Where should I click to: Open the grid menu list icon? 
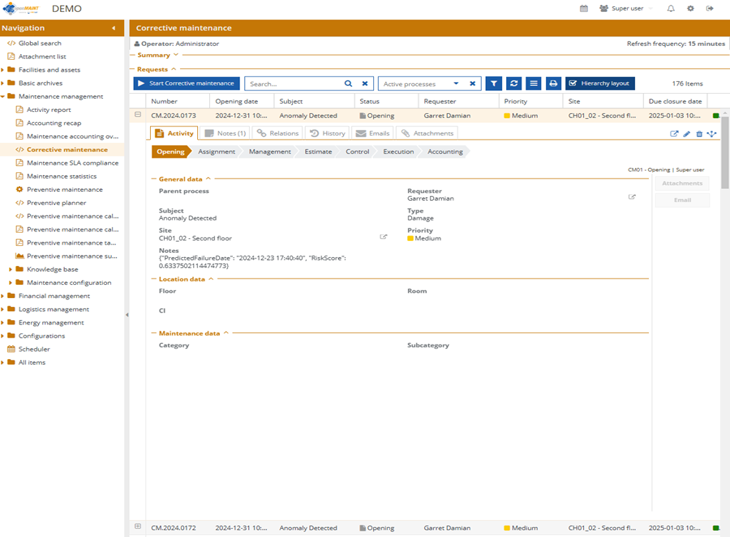(534, 83)
